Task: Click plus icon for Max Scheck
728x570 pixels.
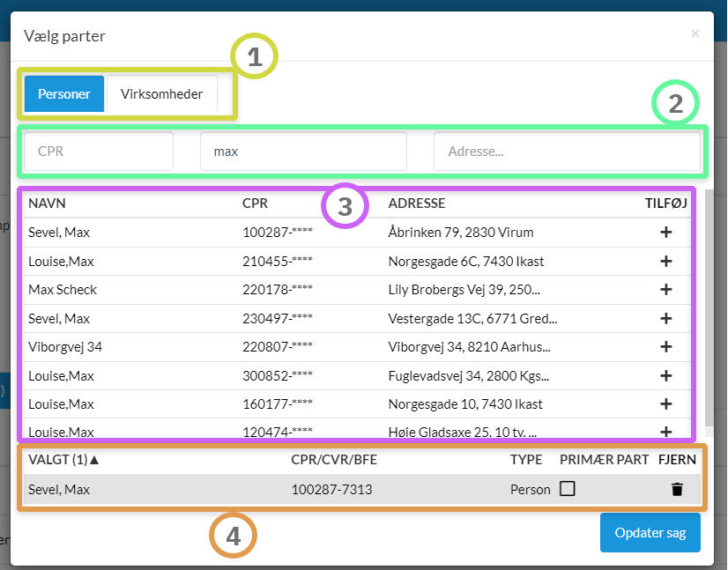Action: tap(666, 290)
